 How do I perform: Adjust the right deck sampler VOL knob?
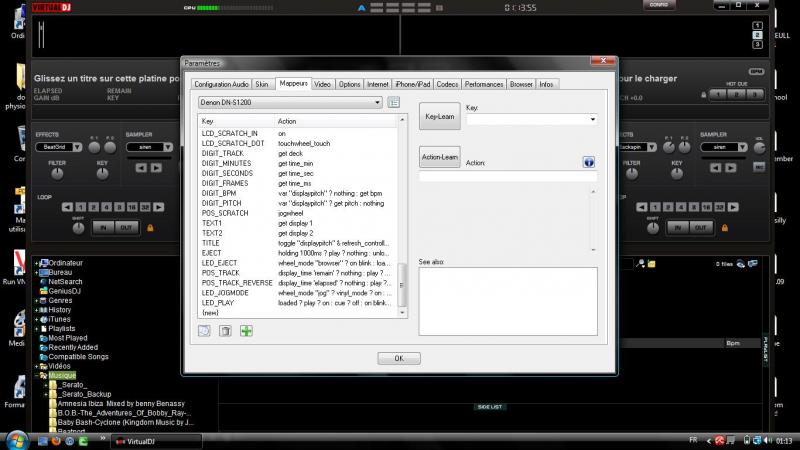pyautogui.click(x=759, y=147)
